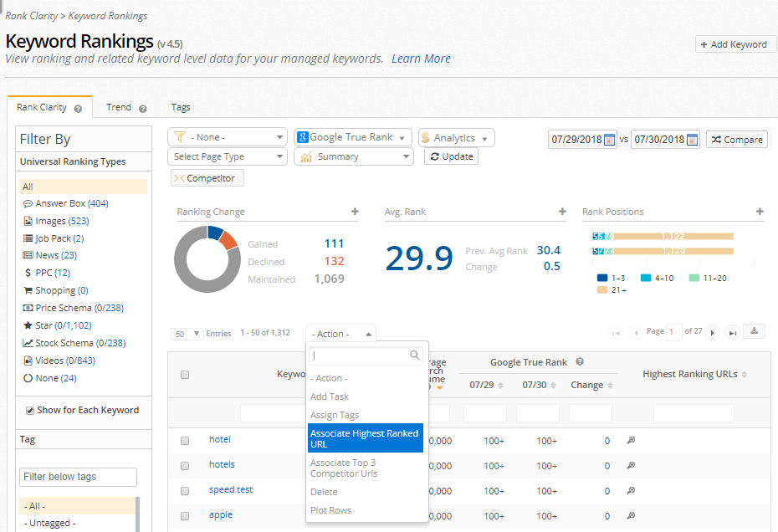778x532 pixels.
Task: Sort by the Change column arrows
Action: tap(610, 386)
